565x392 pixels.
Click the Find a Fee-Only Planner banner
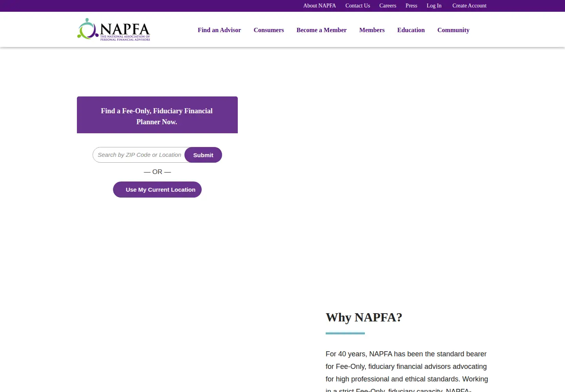point(157,115)
